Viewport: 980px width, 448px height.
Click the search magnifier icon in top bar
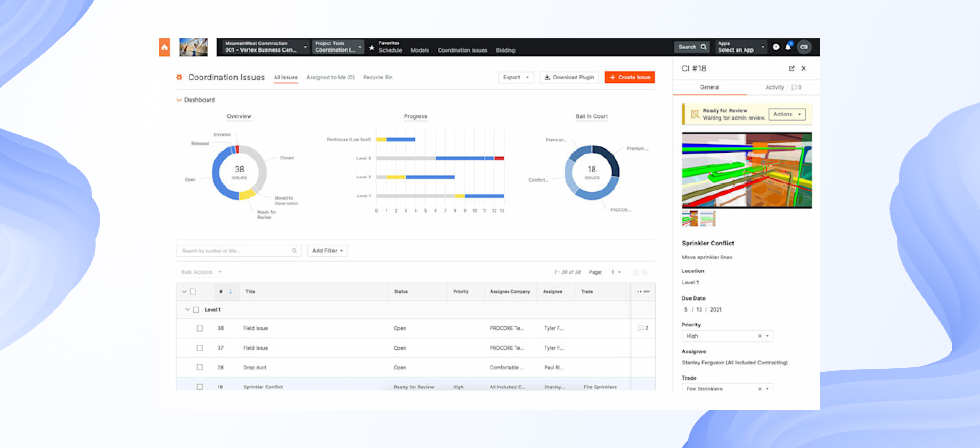pyautogui.click(x=703, y=47)
